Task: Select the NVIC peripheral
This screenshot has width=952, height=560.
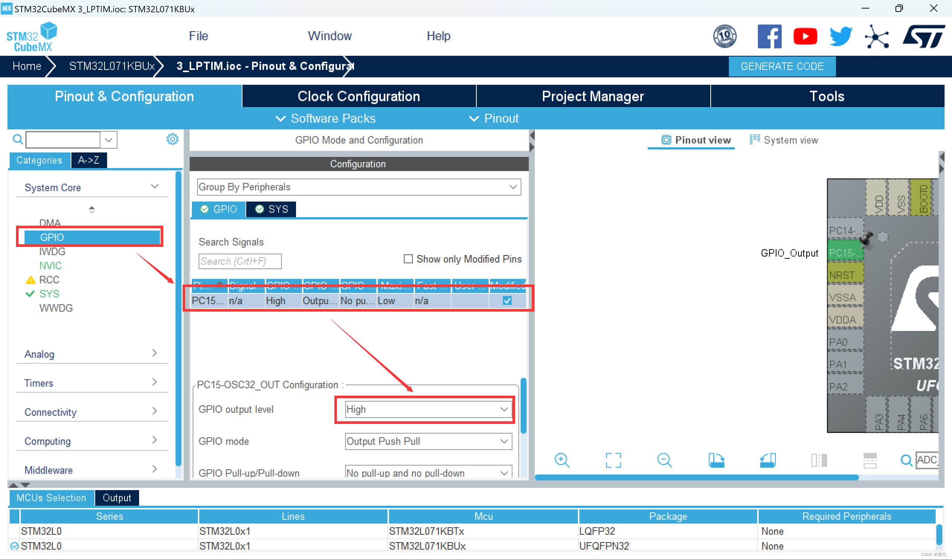Action: point(50,265)
